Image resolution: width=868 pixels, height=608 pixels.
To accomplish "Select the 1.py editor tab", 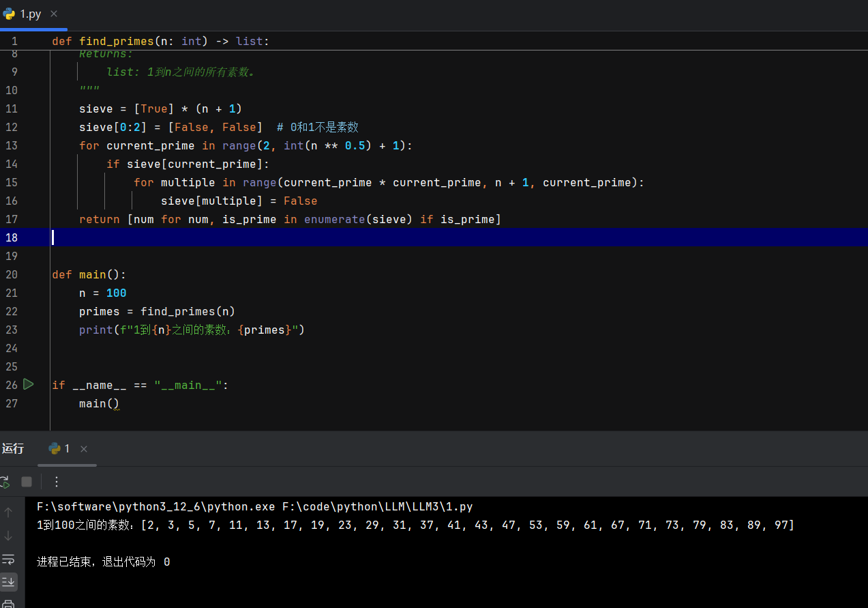I will coord(31,14).
